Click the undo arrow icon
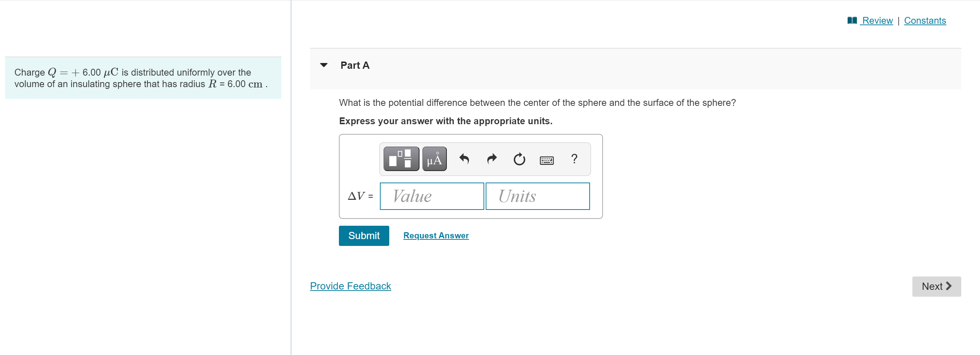Viewport: 980px width, 355px height. click(x=464, y=159)
